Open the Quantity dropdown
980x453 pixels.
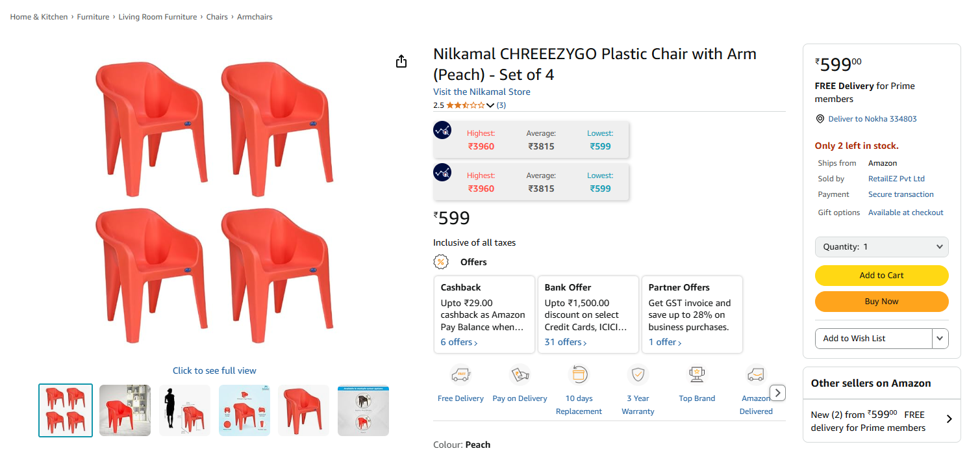pyautogui.click(x=881, y=247)
